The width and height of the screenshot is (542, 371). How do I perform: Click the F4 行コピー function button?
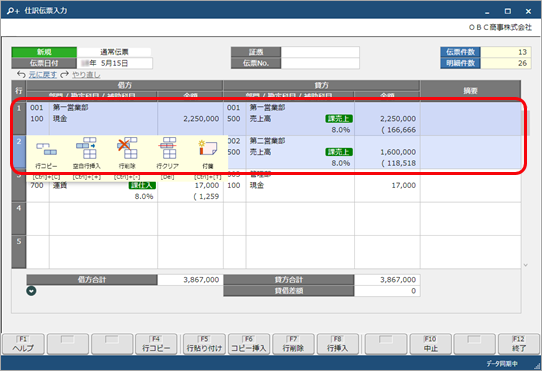(156, 344)
